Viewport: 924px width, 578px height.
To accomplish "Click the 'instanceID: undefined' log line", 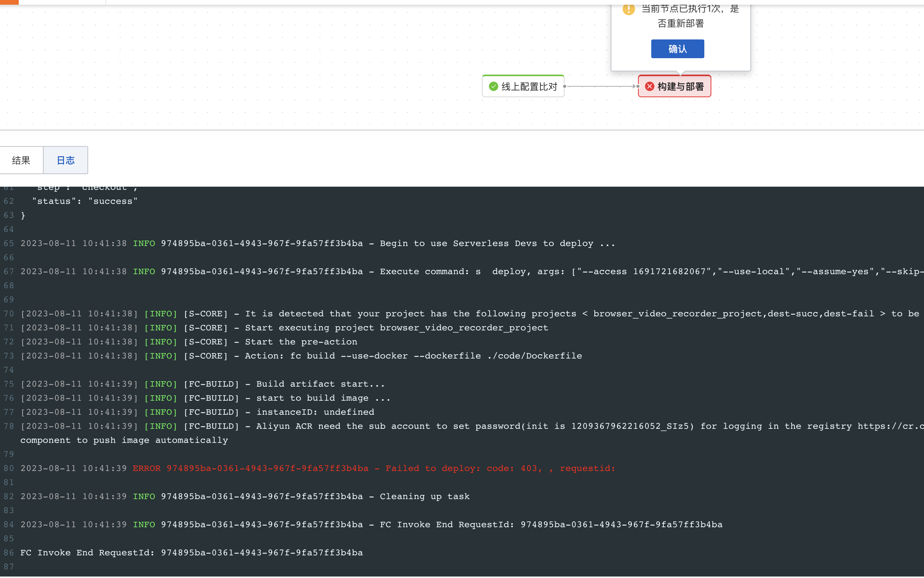I will click(x=197, y=412).
